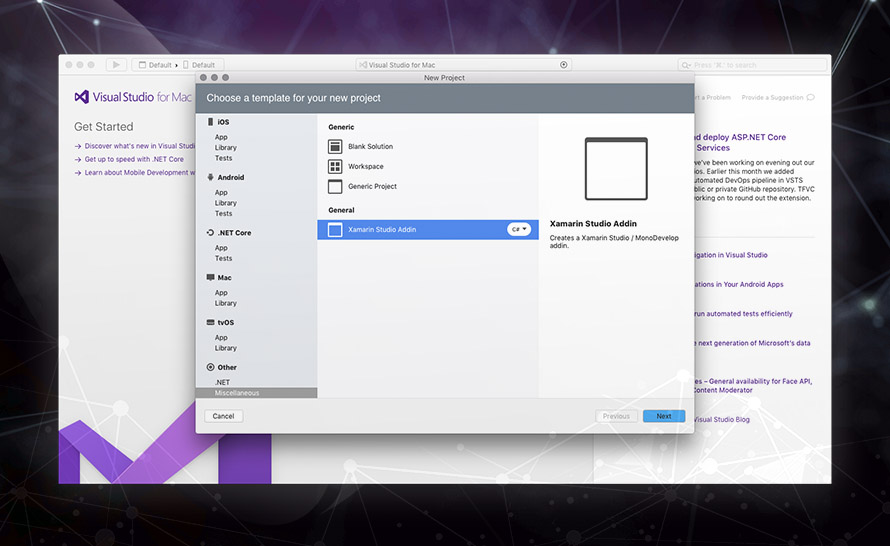Viewport: 890px width, 546px height.
Task: Open the automated tests efficiently article link
Action: [x=744, y=314]
